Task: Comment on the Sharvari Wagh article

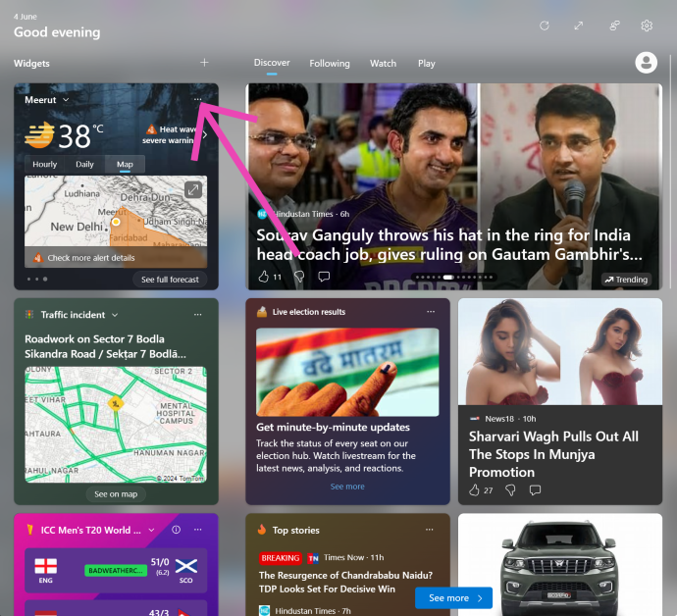Action: [535, 489]
